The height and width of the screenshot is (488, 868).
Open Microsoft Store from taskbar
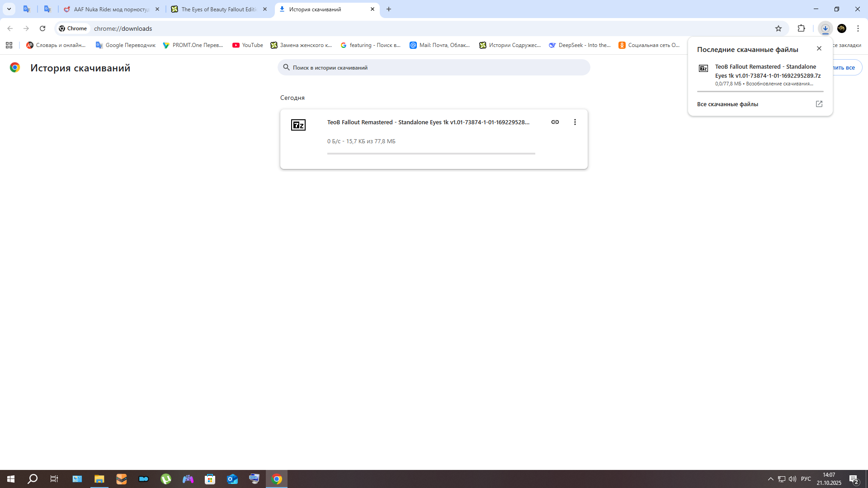point(210,479)
